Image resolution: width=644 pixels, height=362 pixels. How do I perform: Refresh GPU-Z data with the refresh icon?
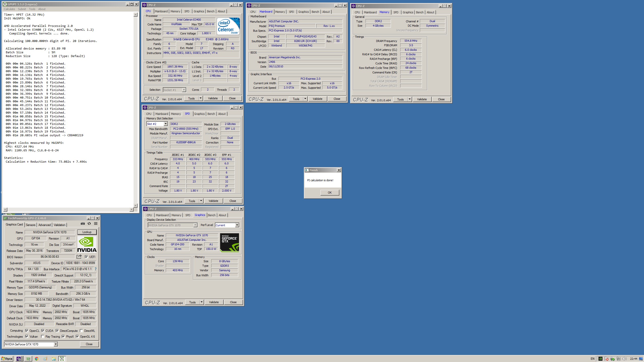[x=89, y=223]
